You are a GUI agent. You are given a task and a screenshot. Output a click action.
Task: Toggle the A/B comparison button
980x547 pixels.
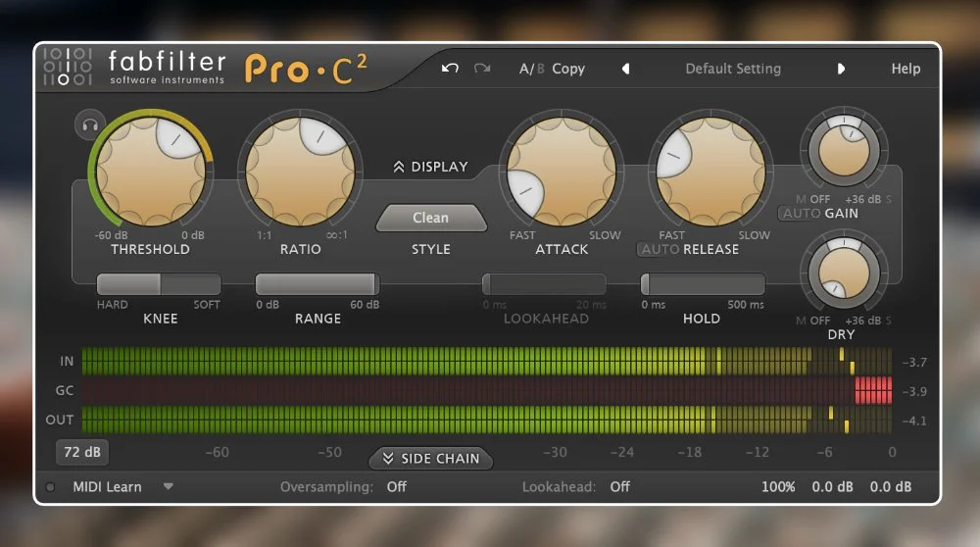(x=532, y=69)
